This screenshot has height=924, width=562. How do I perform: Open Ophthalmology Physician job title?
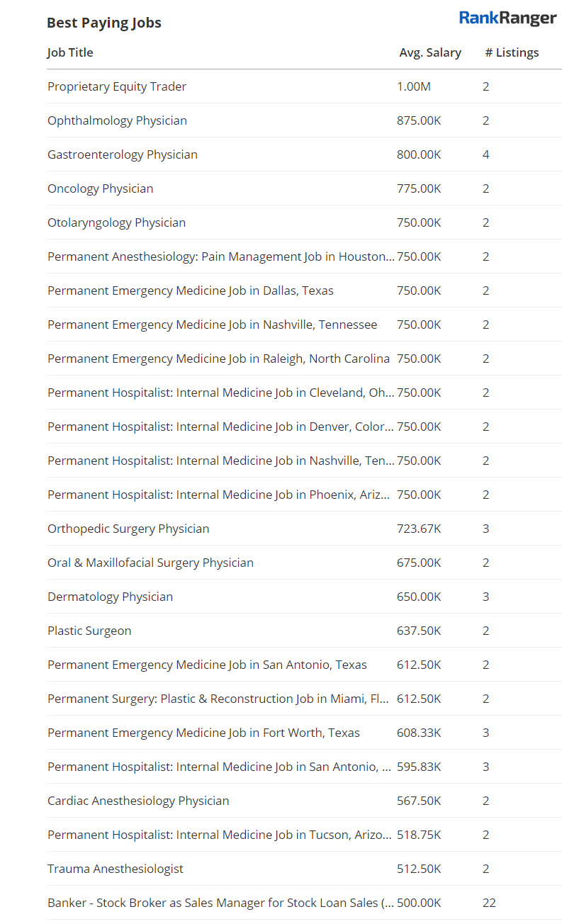coord(117,120)
